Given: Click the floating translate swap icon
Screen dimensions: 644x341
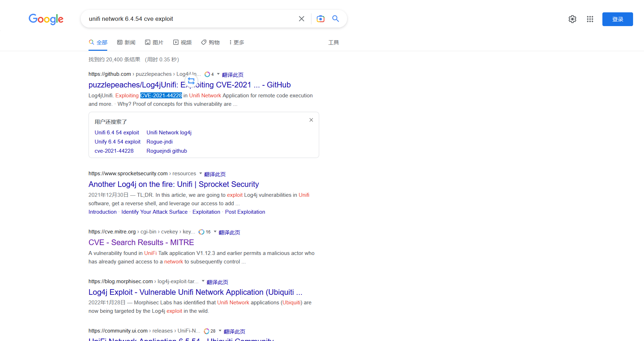Looking at the screenshot, I should [x=191, y=81].
